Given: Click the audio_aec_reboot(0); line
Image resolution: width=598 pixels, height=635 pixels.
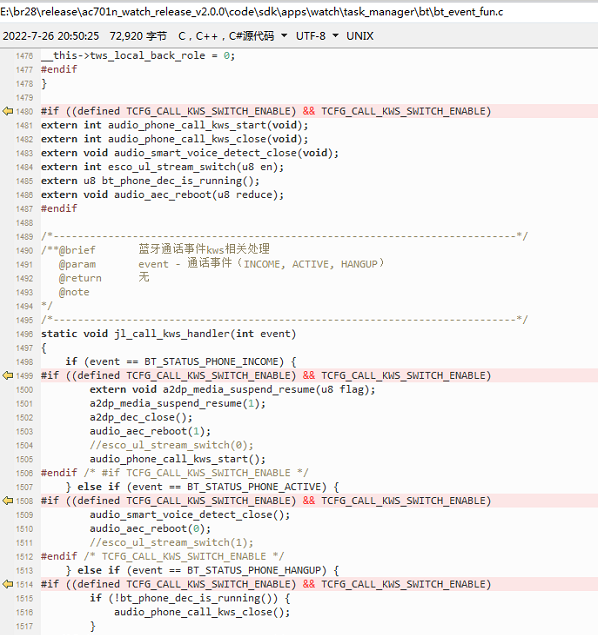Looking at the screenshot, I should (150, 528).
